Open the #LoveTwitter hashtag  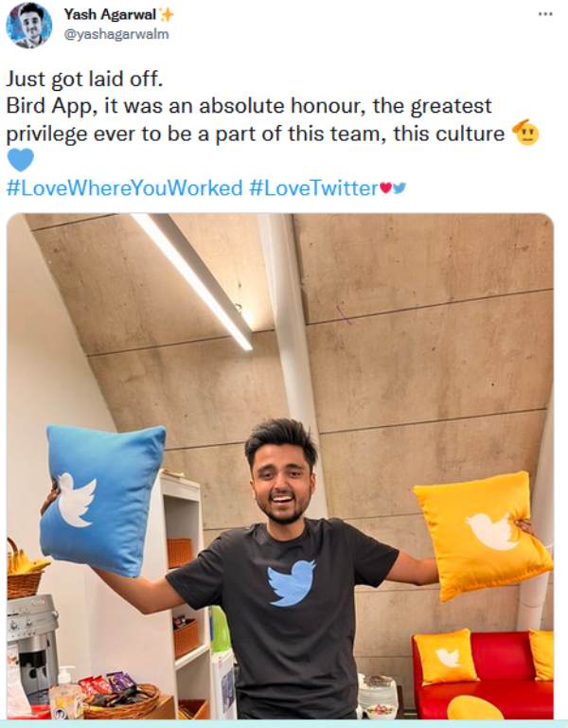click(x=314, y=188)
